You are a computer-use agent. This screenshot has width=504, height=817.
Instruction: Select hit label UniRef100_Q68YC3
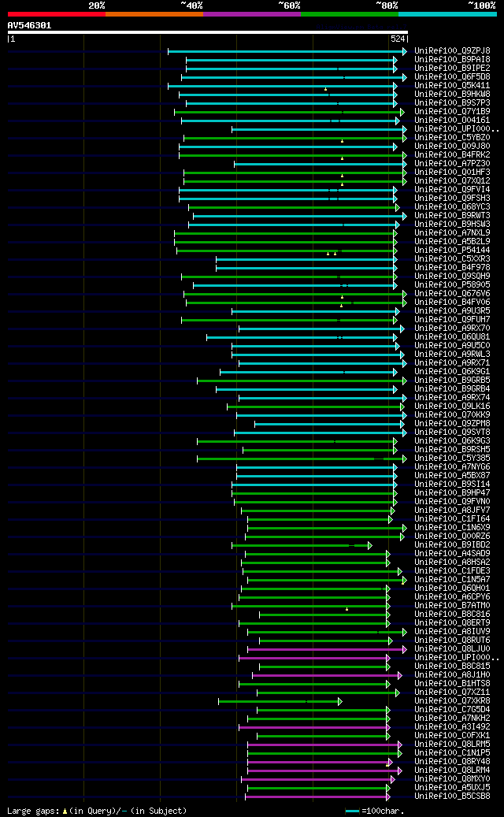(x=452, y=207)
